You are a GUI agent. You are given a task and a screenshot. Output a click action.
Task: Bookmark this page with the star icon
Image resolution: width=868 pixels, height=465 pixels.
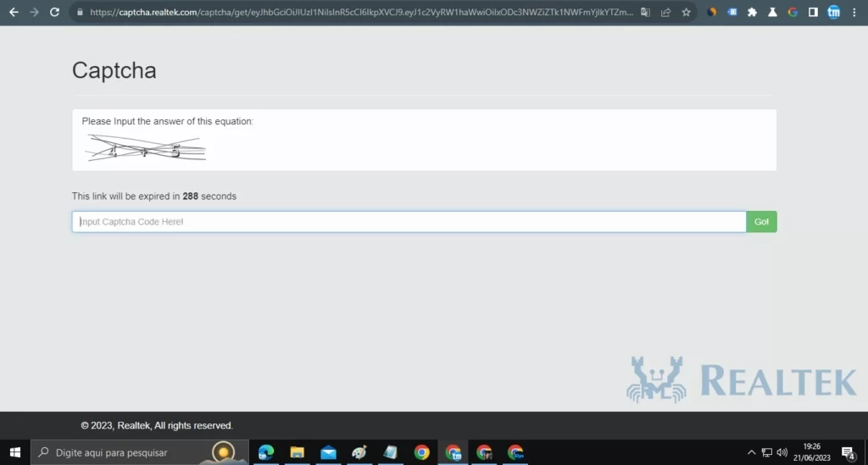point(687,12)
